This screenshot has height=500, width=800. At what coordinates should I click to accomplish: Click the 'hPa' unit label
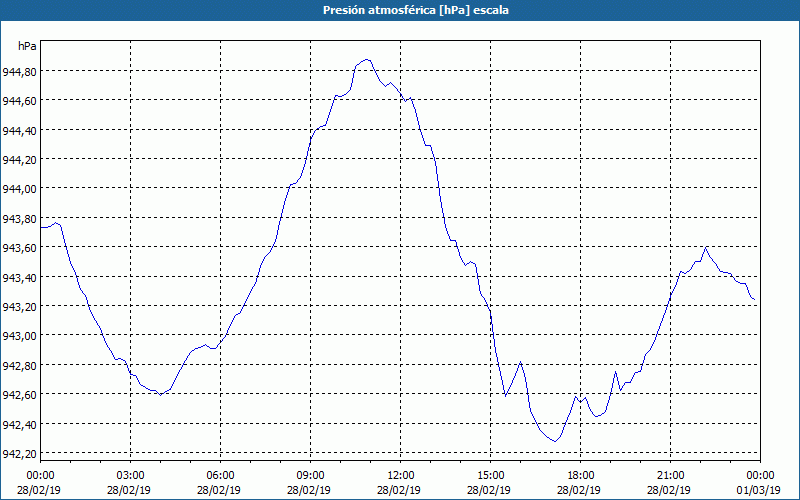pyautogui.click(x=27, y=46)
